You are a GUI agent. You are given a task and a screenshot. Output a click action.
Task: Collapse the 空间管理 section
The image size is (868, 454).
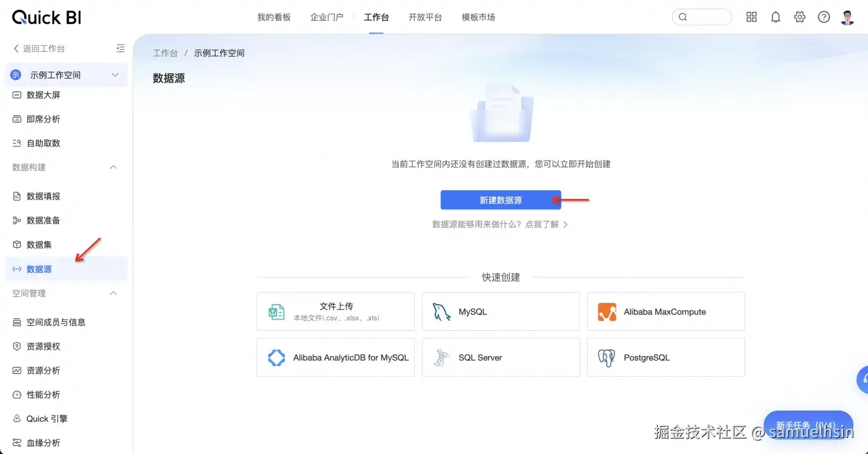pos(113,293)
